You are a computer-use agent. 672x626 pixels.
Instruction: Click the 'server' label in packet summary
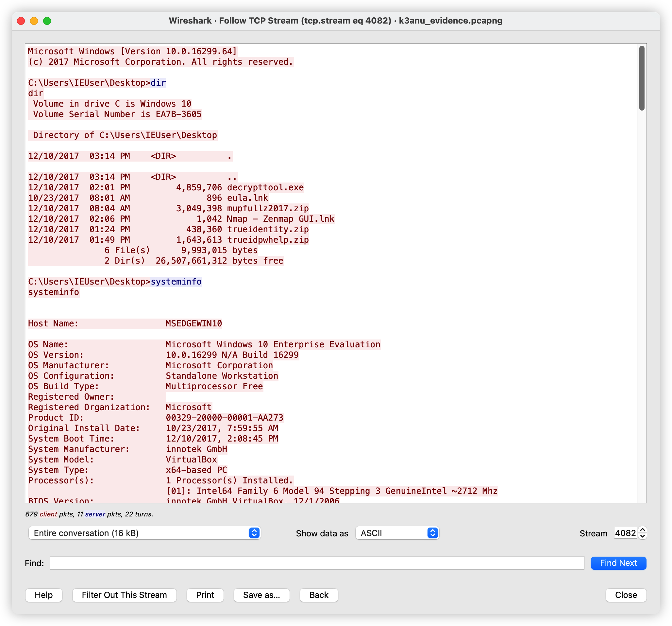coord(95,514)
